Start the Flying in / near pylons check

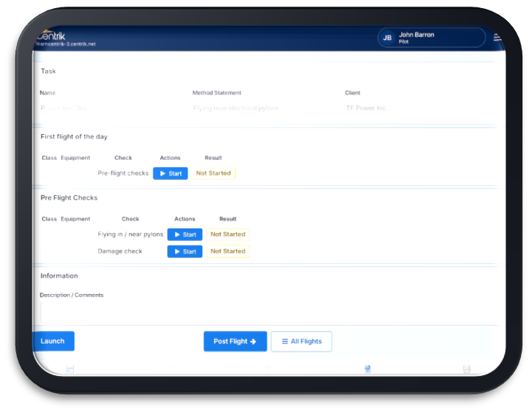[184, 234]
